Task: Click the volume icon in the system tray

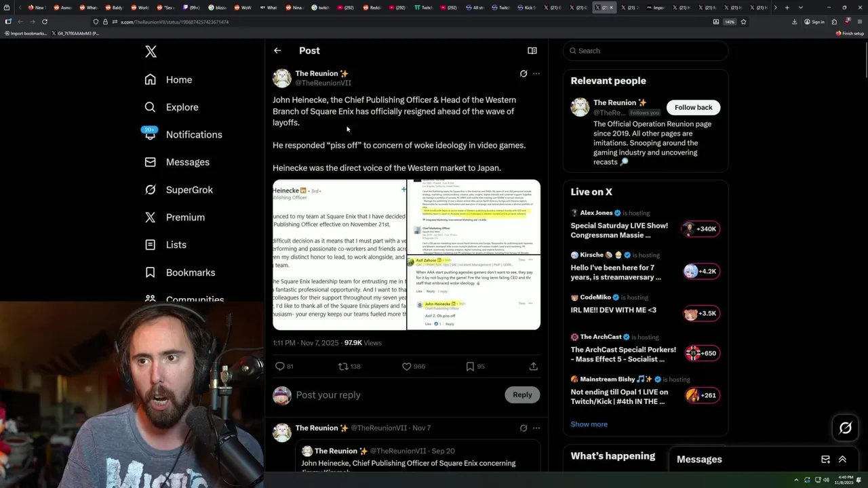Action: click(826, 480)
